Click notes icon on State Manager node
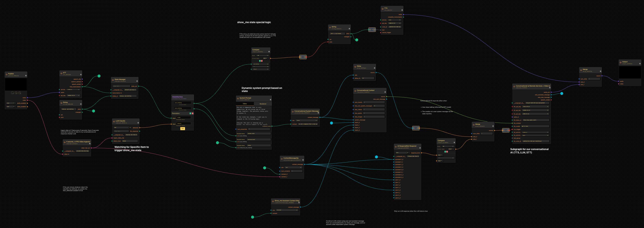Image resolution: width=644 pixels, height=228 pixels. (x=137, y=81)
